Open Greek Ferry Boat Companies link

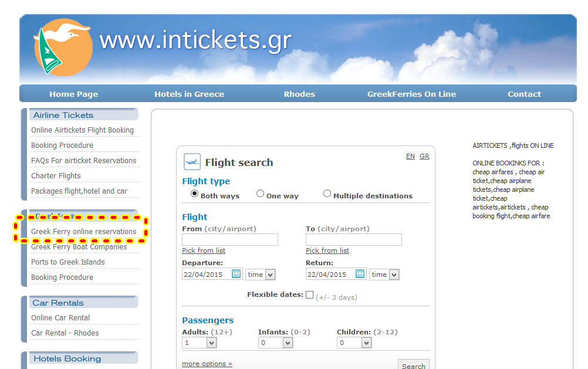click(79, 247)
